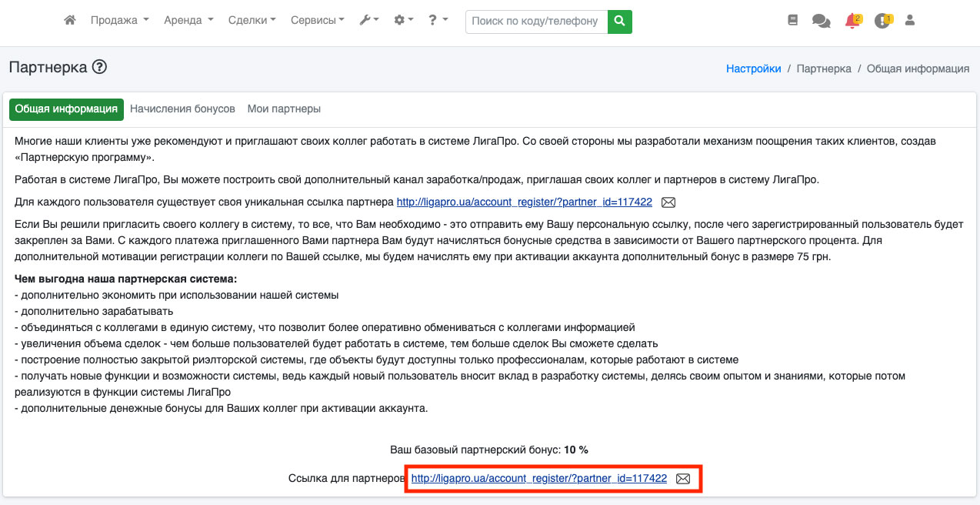Click heading Чем выгодна наша партнерская система
Image resolution: width=980 pixels, height=505 pixels.
(x=125, y=278)
